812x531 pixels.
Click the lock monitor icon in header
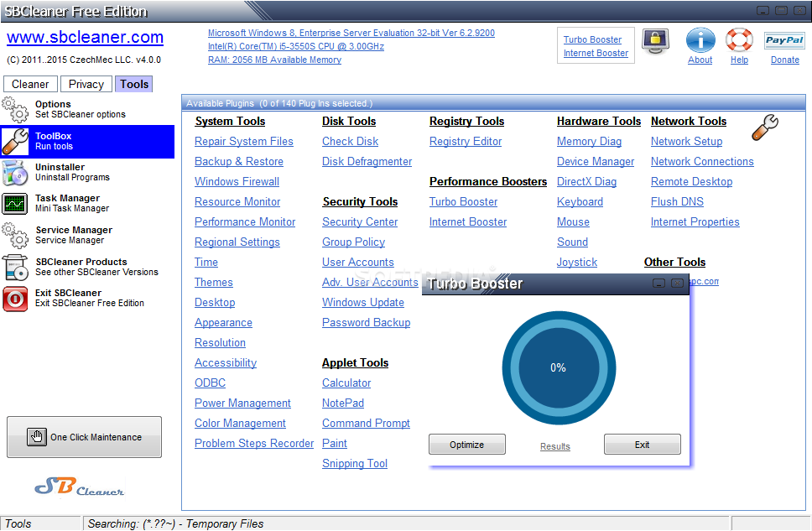click(656, 41)
